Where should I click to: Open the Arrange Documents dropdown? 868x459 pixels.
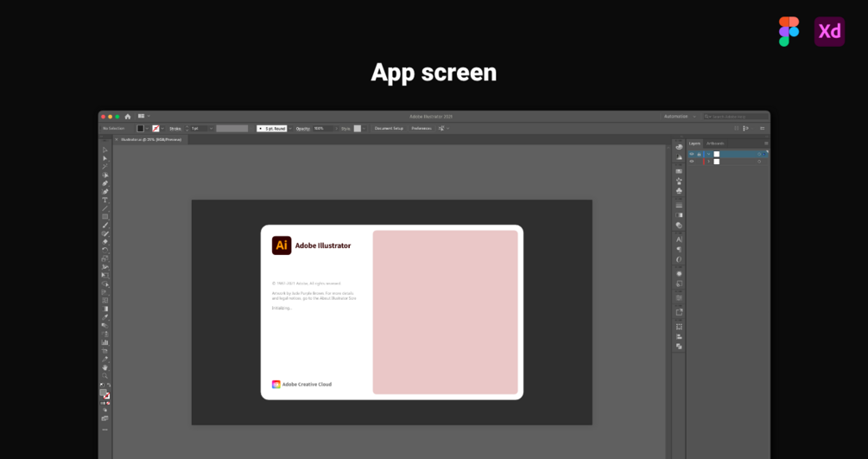click(x=144, y=117)
